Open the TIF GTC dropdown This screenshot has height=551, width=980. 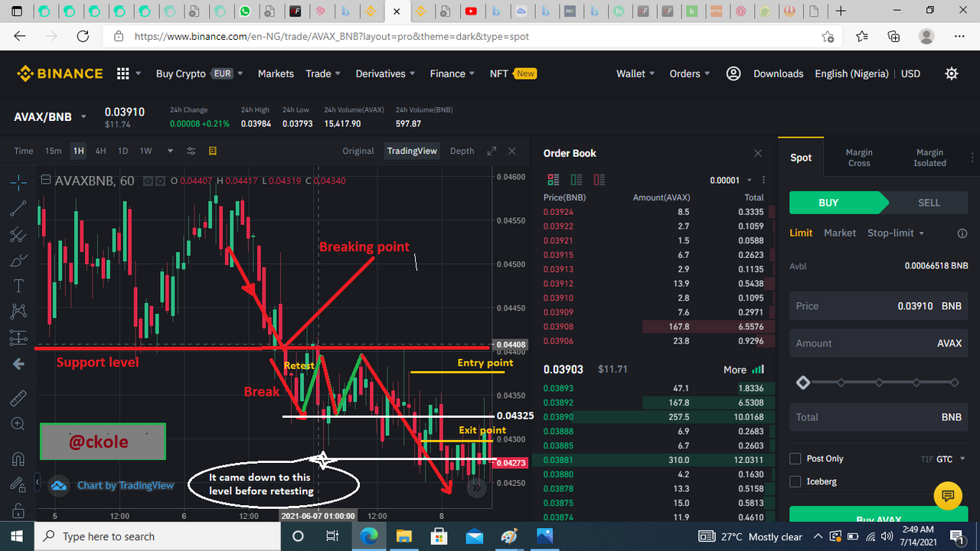[943, 459]
